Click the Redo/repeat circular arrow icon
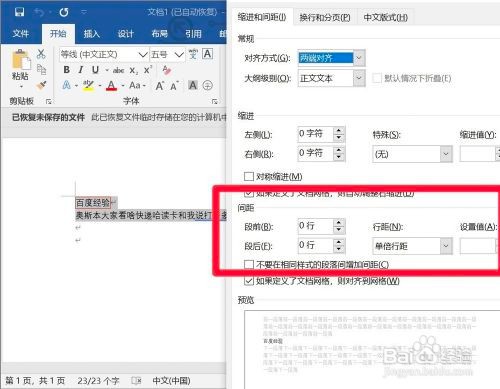500x389 pixels. tap(64, 13)
